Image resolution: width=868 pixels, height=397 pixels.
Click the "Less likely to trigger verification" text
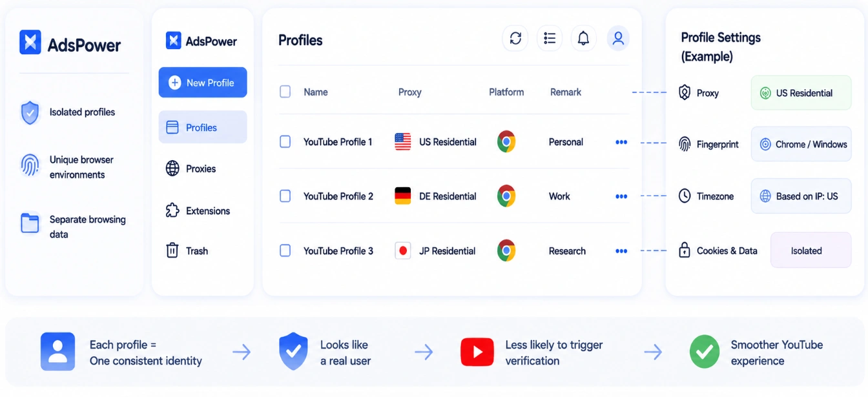click(554, 352)
